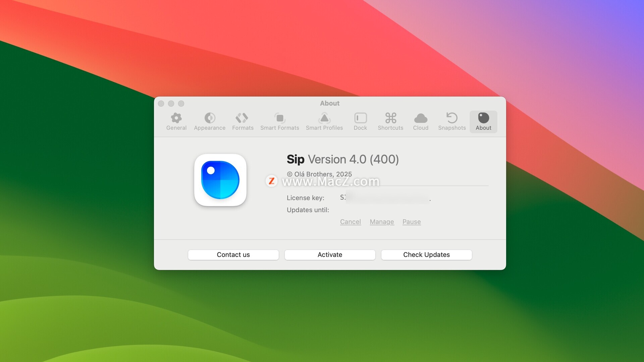644x362 pixels.
Task: Select the About tab
Action: (483, 122)
